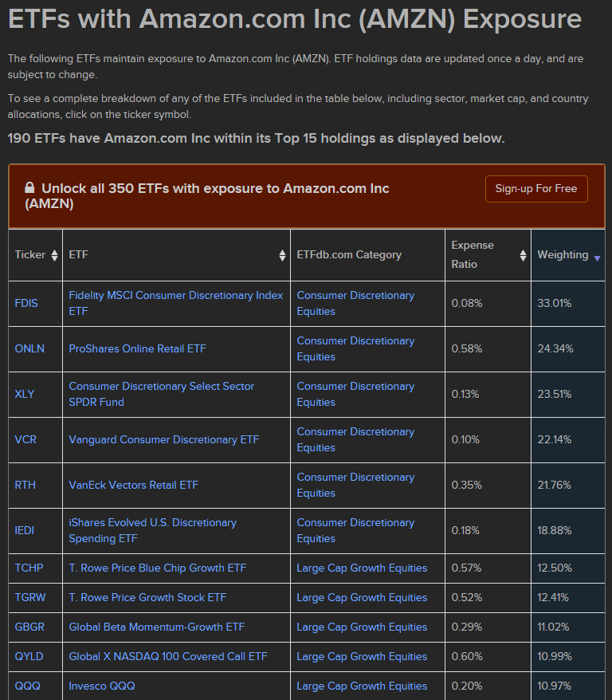This screenshot has height=700, width=612.
Task: Open IEDI row Consumer Discretionary Equities category
Action: pyautogui.click(x=355, y=531)
